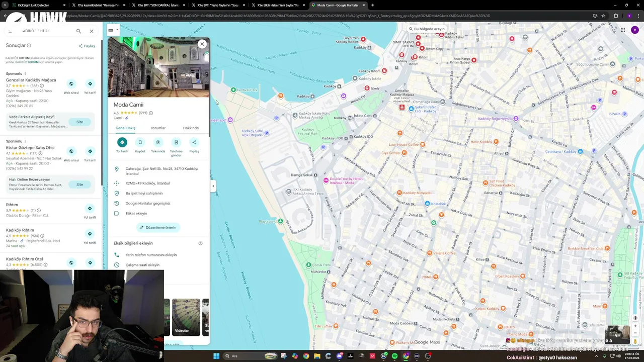Click the Site button for Hızlı Online Rezervasyon
The width and height of the screenshot is (644, 362).
[79, 185]
